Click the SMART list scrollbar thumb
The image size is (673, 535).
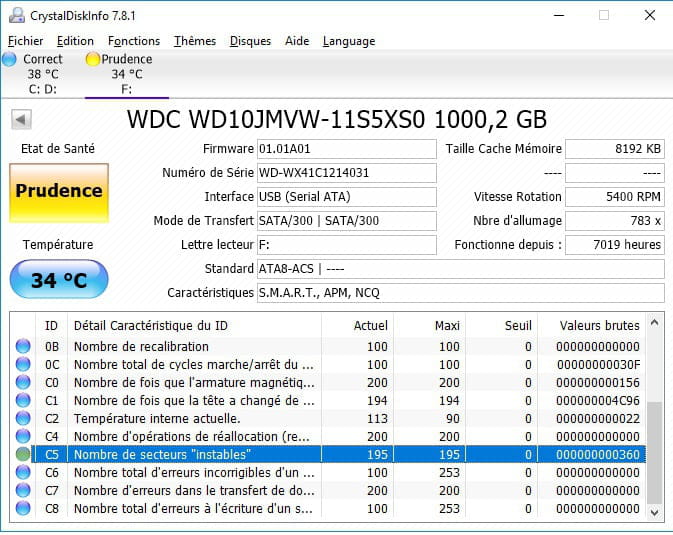(655, 452)
